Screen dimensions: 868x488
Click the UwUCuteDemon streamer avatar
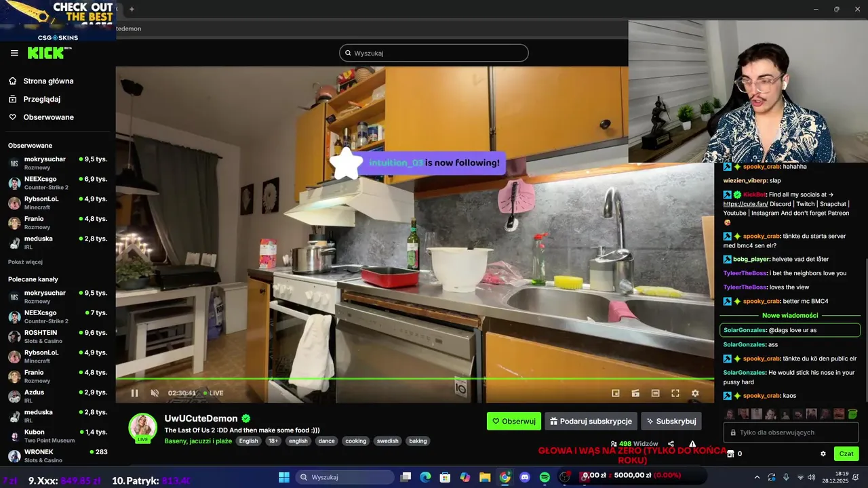coord(143,427)
